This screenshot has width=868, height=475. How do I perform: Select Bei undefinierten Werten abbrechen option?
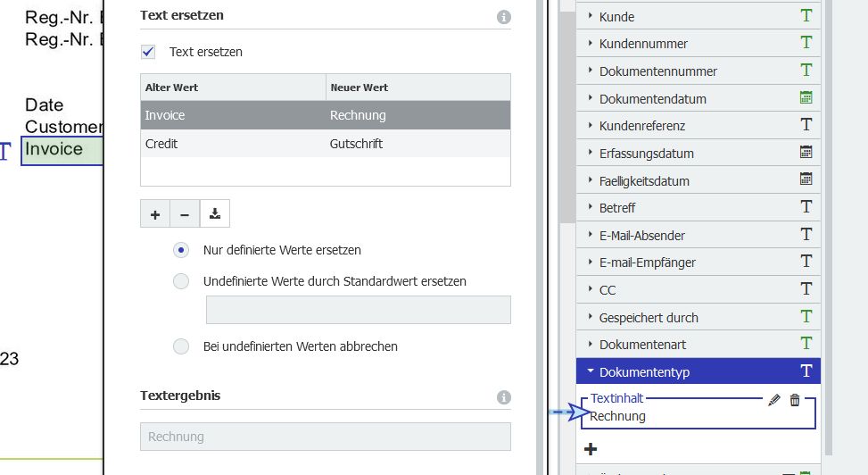pos(182,346)
